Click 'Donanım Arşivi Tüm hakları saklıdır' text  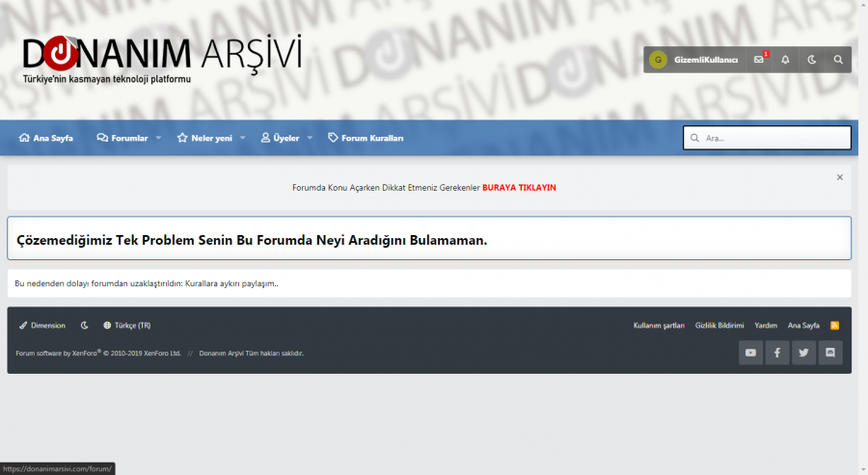[252, 353]
